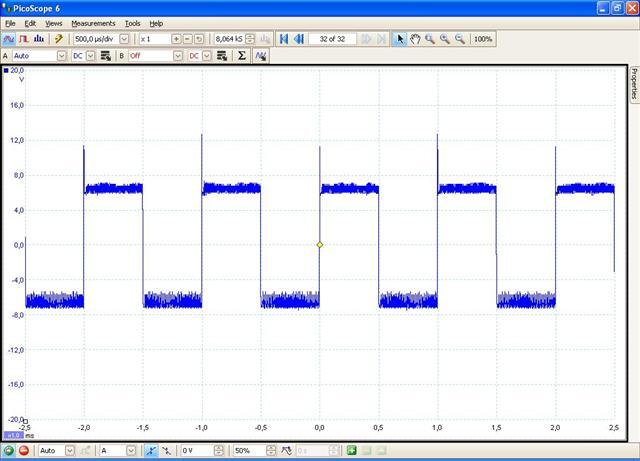The image size is (640, 461).
Task: Open Channel A range Auto dropdown
Action: tap(62, 56)
